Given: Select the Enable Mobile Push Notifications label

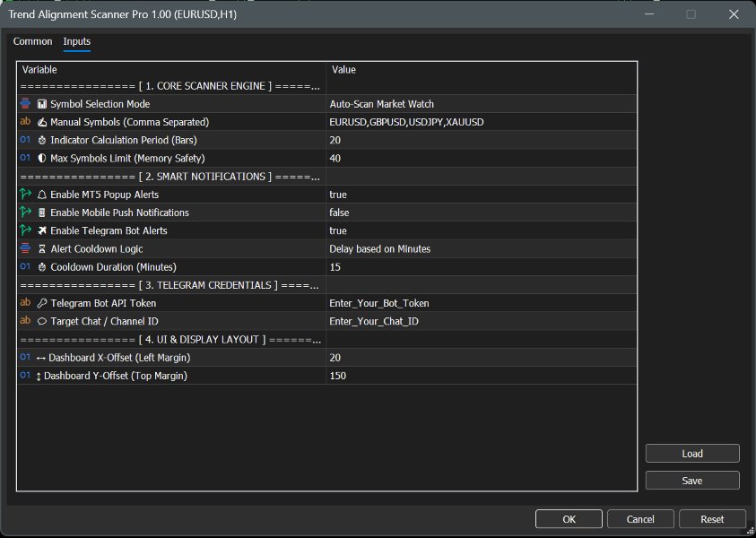Looking at the screenshot, I should tap(119, 213).
